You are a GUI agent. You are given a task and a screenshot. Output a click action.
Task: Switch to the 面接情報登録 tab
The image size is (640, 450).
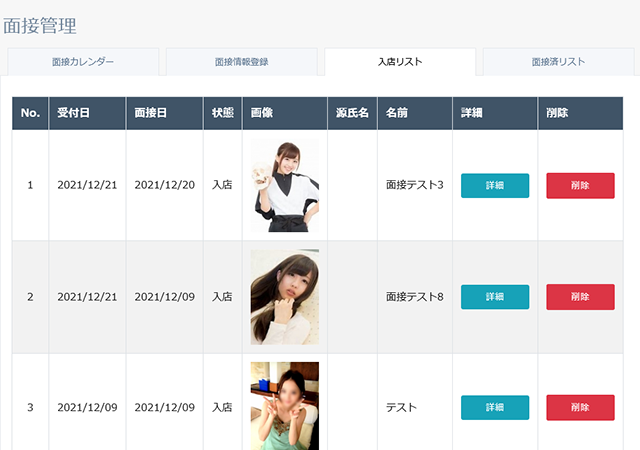pos(242,62)
